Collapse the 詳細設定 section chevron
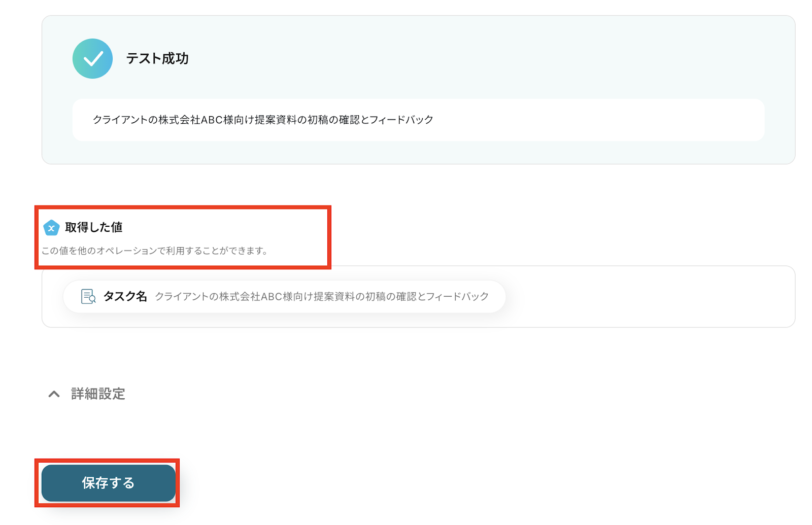Viewport: 812px width, 525px height. click(x=54, y=394)
